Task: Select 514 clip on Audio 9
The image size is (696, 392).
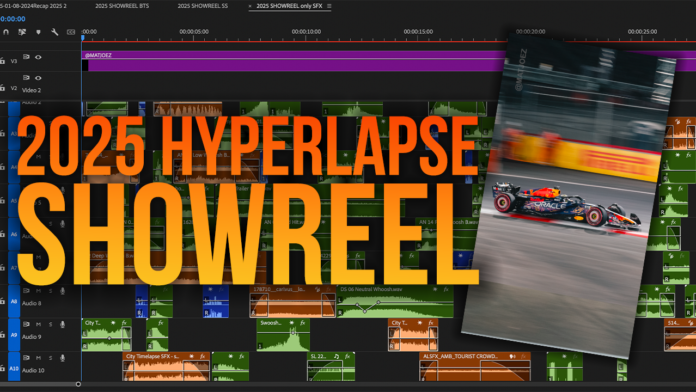Action: point(680,335)
